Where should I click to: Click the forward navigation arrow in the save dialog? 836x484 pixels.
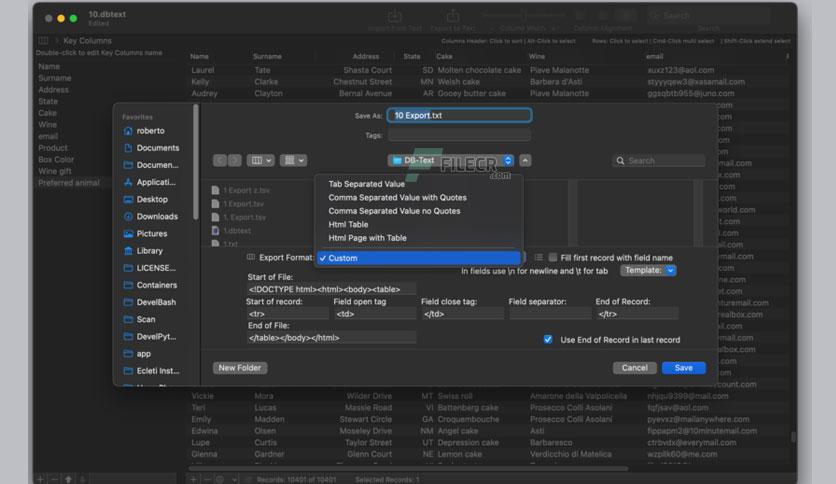[x=234, y=160]
